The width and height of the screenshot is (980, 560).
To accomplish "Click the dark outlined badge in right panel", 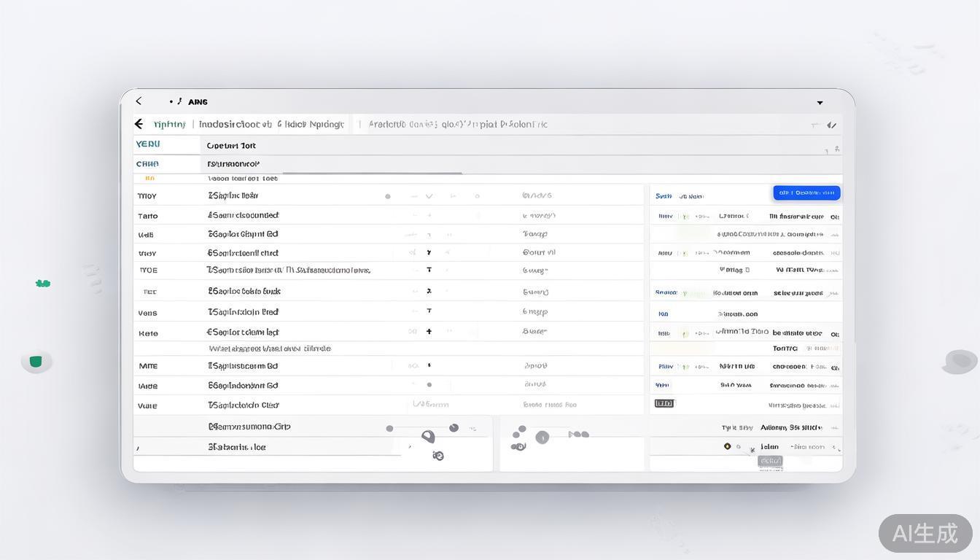I will click(664, 403).
